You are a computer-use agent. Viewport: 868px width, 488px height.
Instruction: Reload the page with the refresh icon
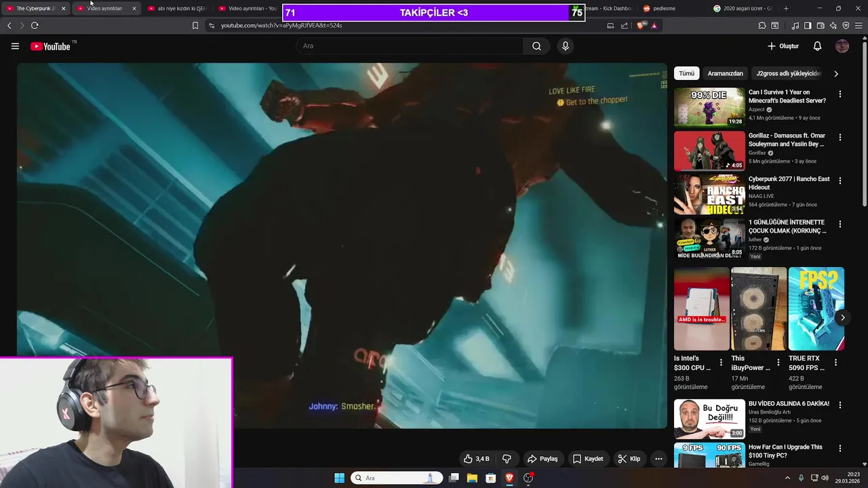point(35,26)
